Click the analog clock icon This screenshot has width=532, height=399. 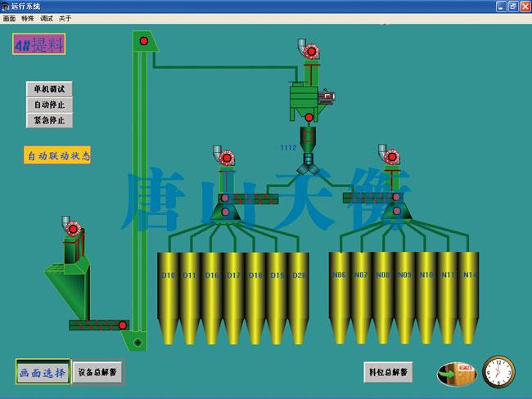tap(498, 372)
